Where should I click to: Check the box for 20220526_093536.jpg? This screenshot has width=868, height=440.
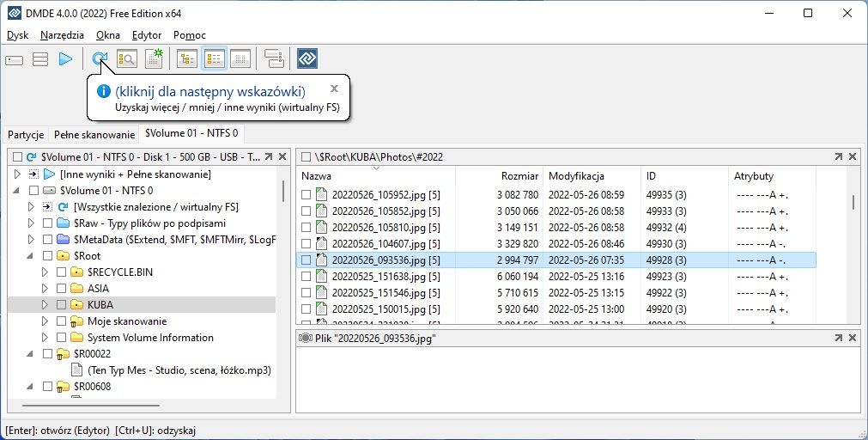click(x=307, y=260)
